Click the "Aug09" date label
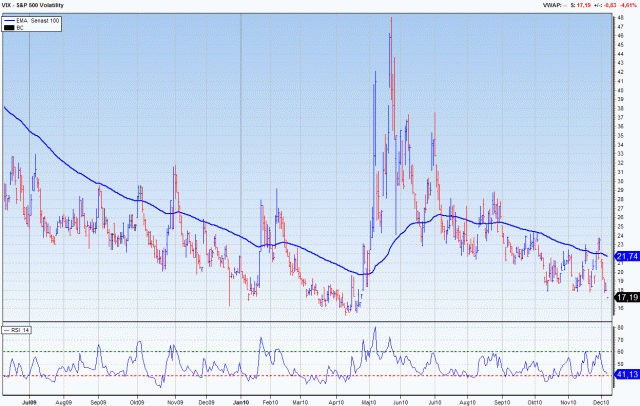The width and height of the screenshot is (640, 406). coord(64,402)
